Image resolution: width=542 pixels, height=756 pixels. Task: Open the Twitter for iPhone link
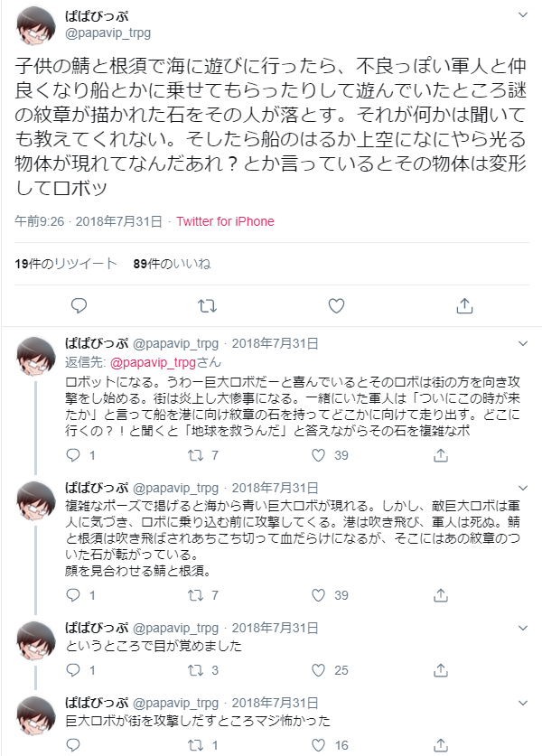tap(225, 221)
